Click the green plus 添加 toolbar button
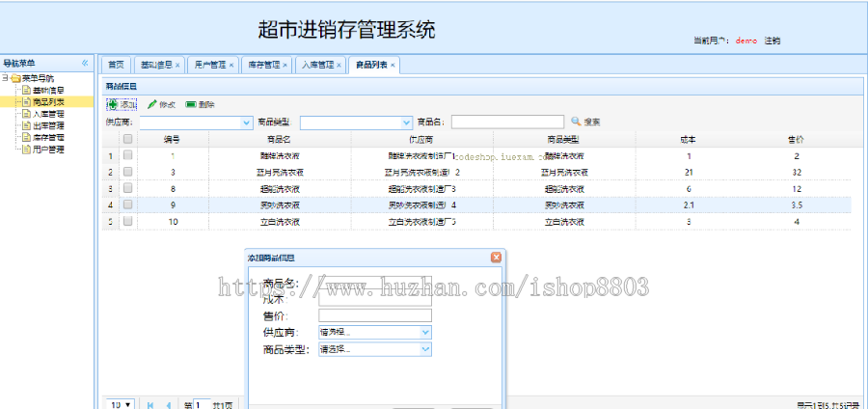Viewport: 868px width, 409px height. (122, 104)
